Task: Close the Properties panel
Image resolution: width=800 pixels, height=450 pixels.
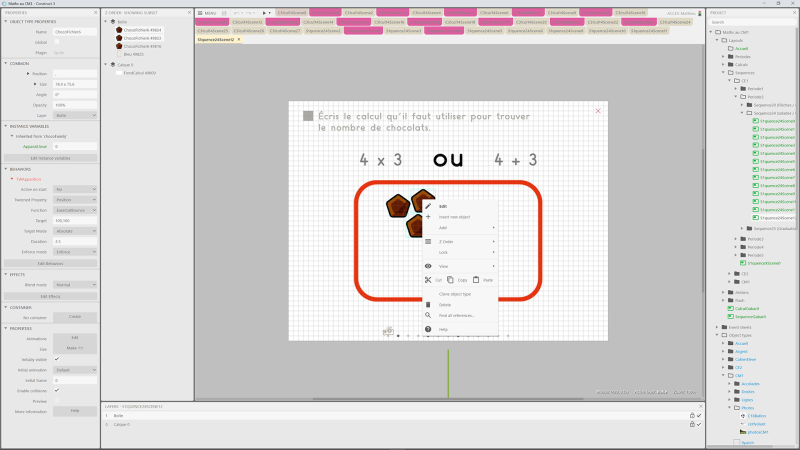Action: [95, 12]
